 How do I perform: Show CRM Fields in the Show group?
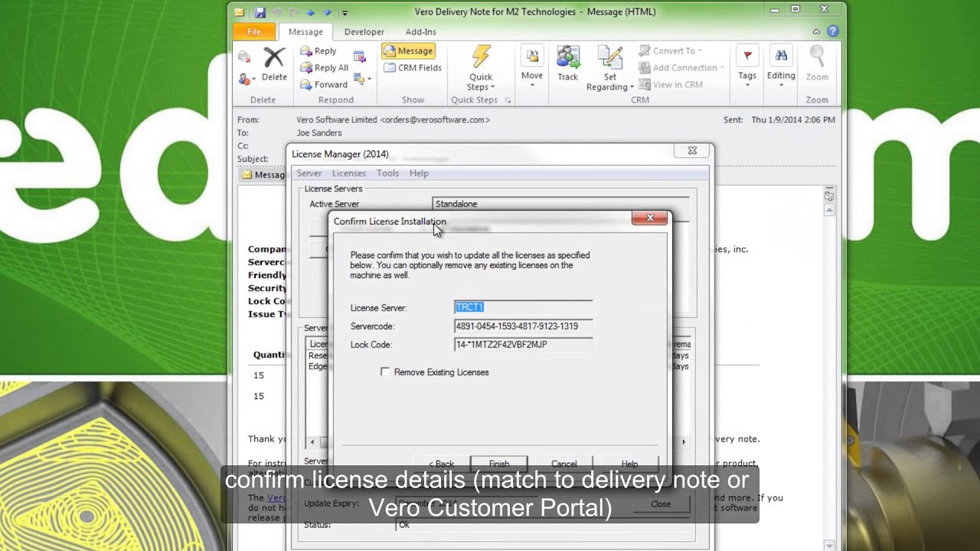(413, 68)
